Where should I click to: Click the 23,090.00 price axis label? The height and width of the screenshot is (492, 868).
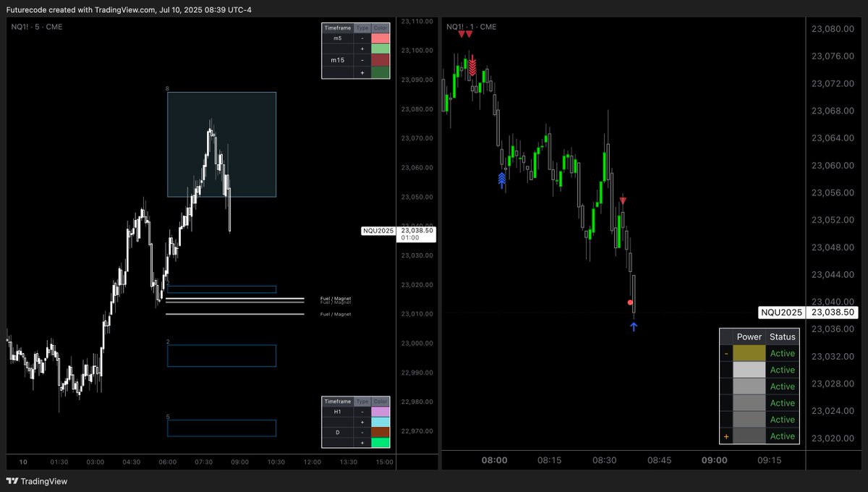pos(417,80)
